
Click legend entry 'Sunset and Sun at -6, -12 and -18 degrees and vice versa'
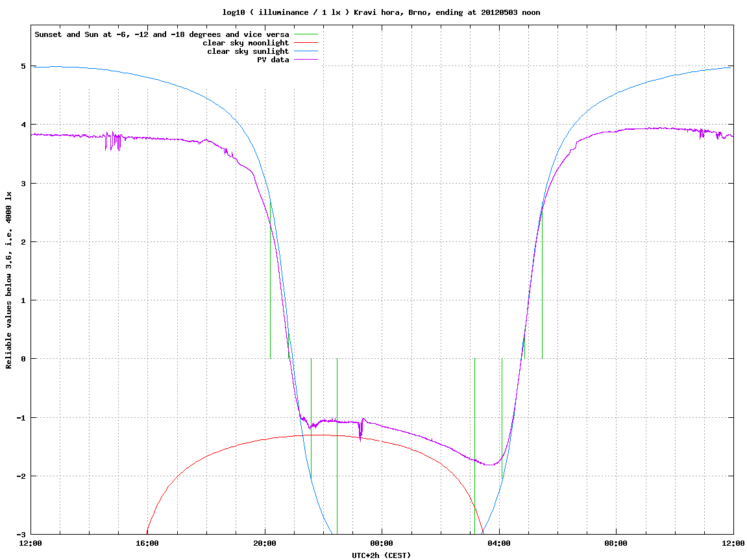(x=162, y=34)
